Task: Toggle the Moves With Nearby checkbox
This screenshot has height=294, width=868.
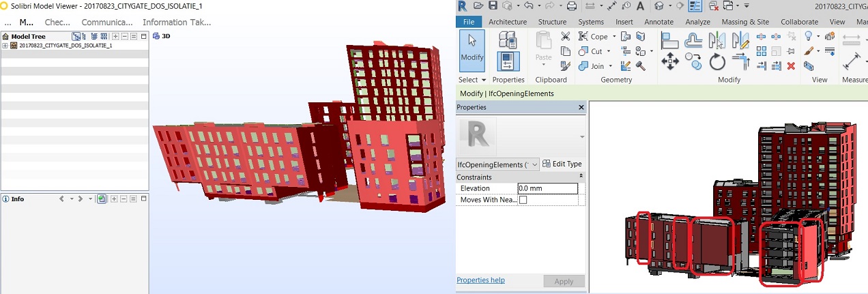Action: coord(523,200)
